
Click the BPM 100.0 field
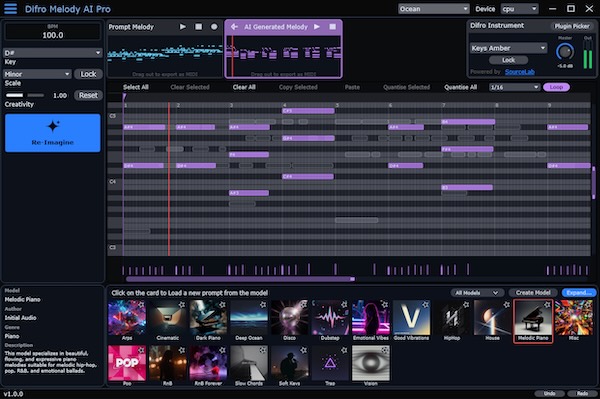pyautogui.click(x=53, y=32)
